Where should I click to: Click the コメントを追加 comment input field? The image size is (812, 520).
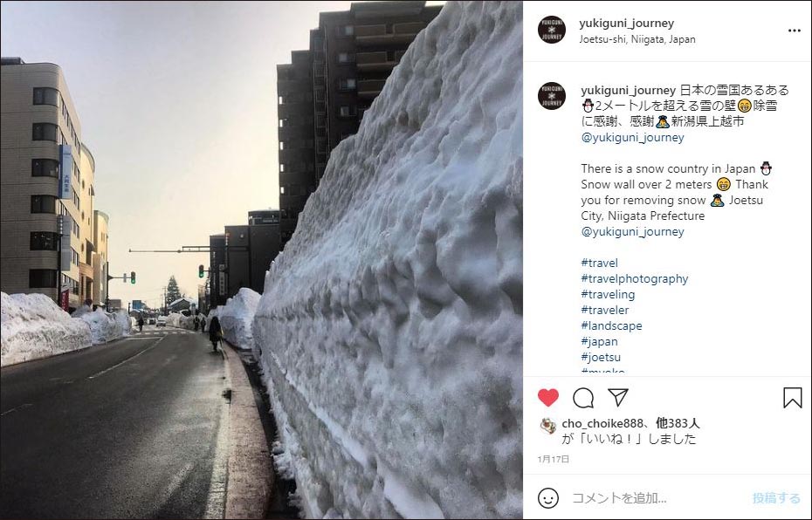(657, 498)
